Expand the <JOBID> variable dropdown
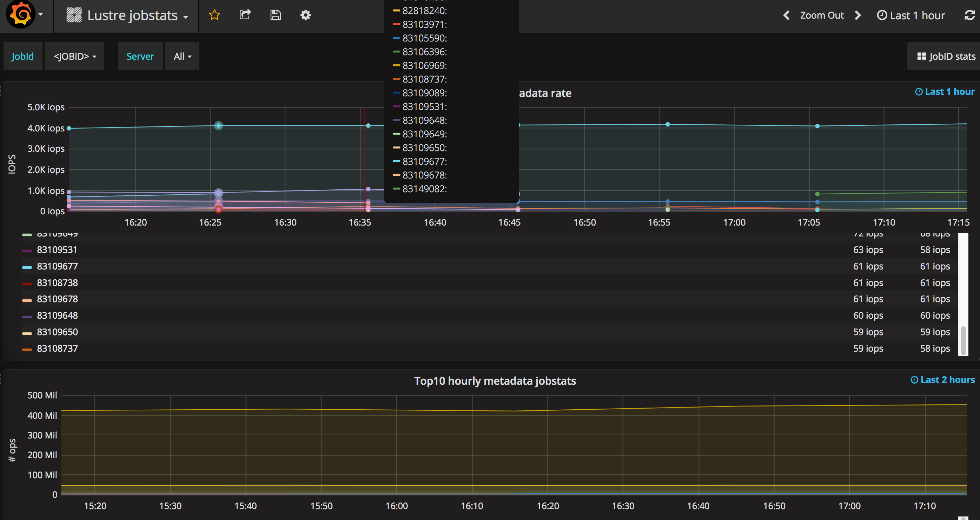This screenshot has width=980, height=520. click(x=74, y=56)
